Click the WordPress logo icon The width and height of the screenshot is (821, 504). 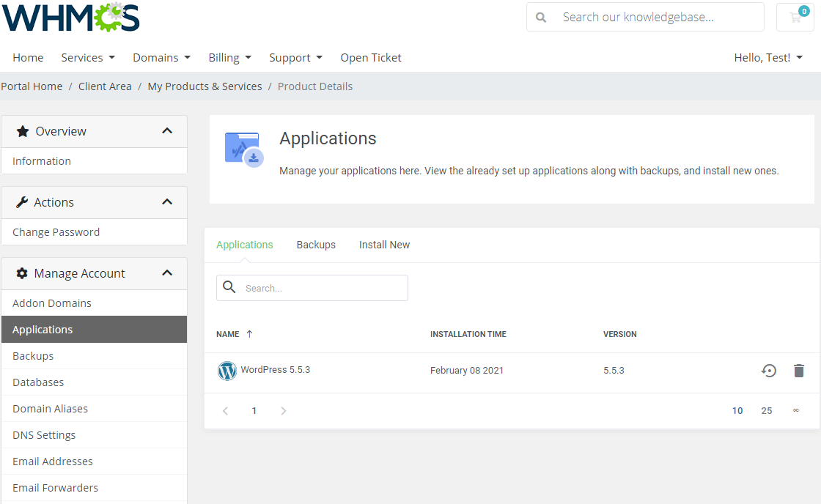click(227, 371)
